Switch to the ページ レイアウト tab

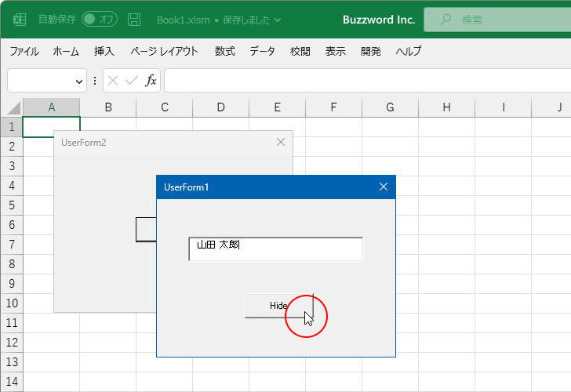pyautogui.click(x=164, y=51)
